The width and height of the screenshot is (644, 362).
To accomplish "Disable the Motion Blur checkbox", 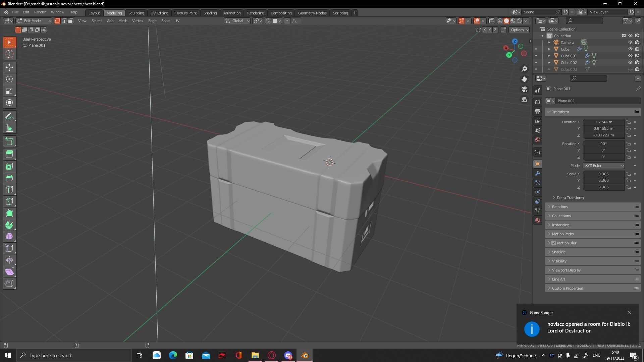I will tap(553, 243).
